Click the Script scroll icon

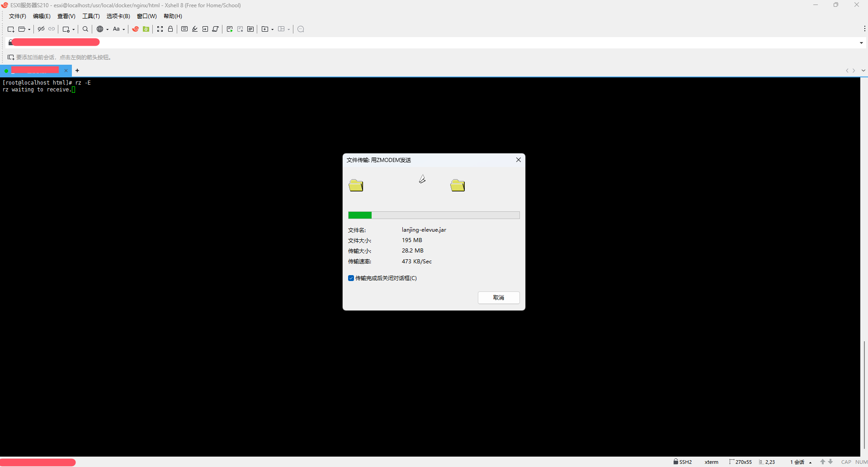(216, 29)
